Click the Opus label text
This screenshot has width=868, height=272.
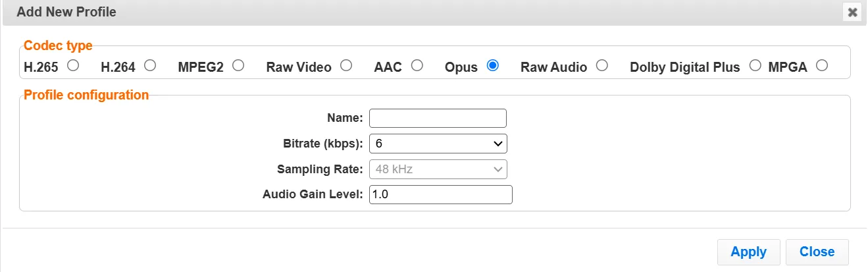click(x=461, y=67)
